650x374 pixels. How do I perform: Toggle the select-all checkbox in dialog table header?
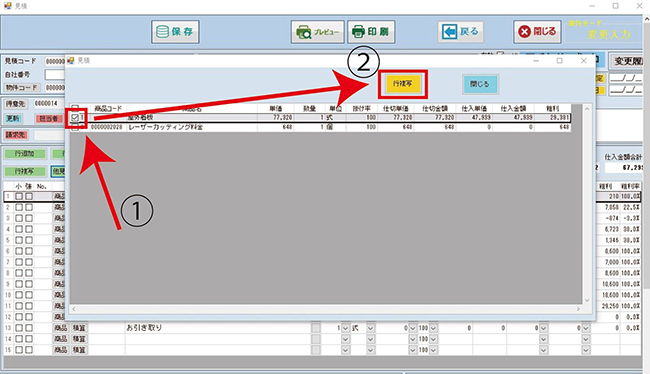[75, 108]
